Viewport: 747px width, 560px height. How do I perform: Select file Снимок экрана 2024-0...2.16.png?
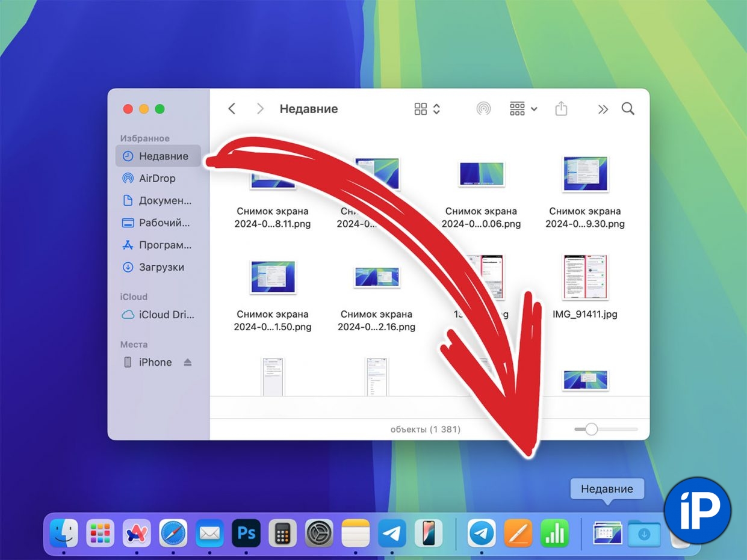pos(377,321)
